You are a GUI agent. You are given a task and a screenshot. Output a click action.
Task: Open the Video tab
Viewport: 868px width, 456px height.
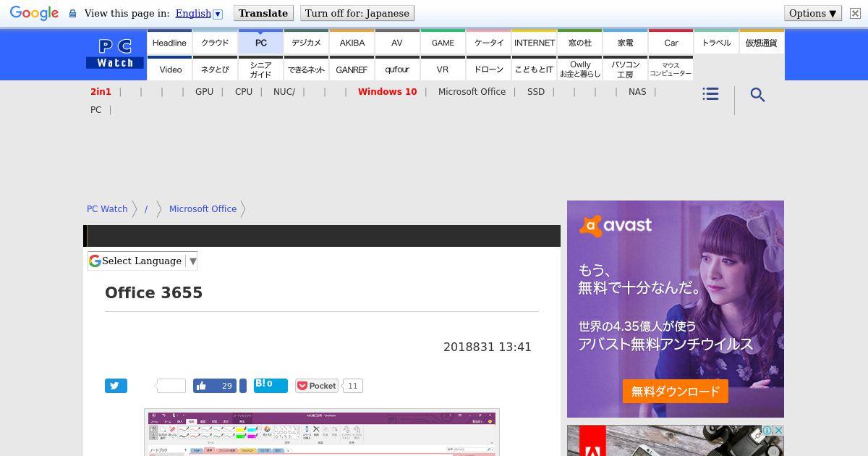[x=171, y=69]
